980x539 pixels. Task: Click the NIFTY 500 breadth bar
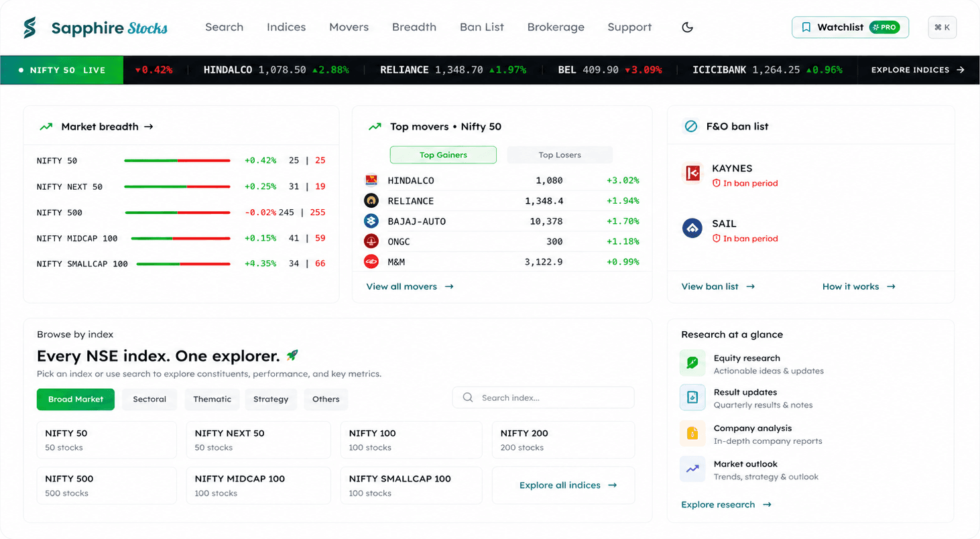click(178, 213)
